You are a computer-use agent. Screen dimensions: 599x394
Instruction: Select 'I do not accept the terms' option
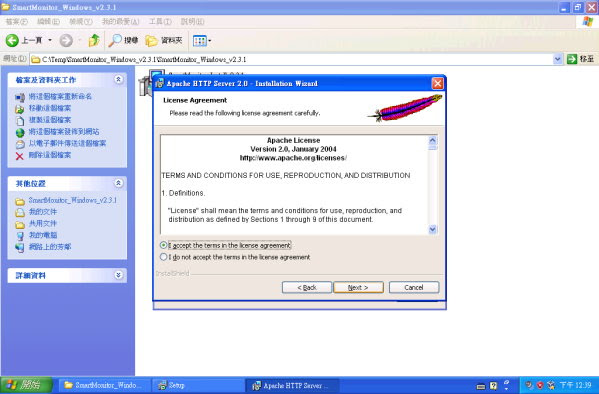point(164,257)
